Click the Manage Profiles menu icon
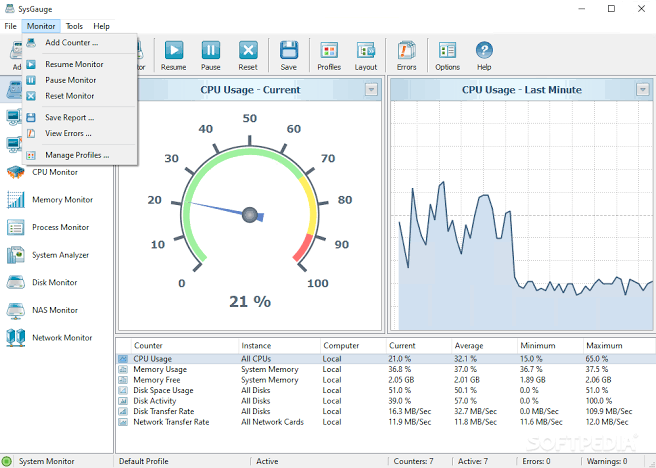 31,155
